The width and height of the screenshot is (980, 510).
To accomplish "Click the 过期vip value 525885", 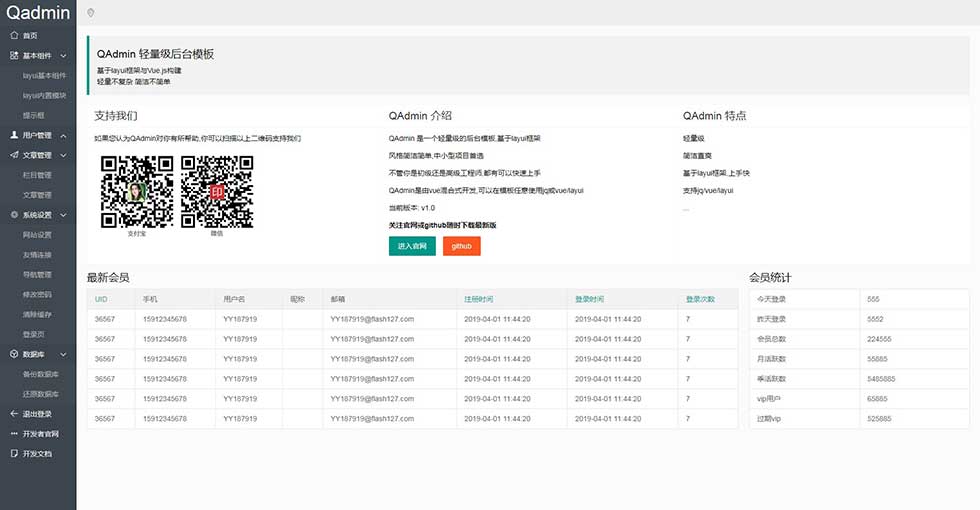I will tap(879, 419).
